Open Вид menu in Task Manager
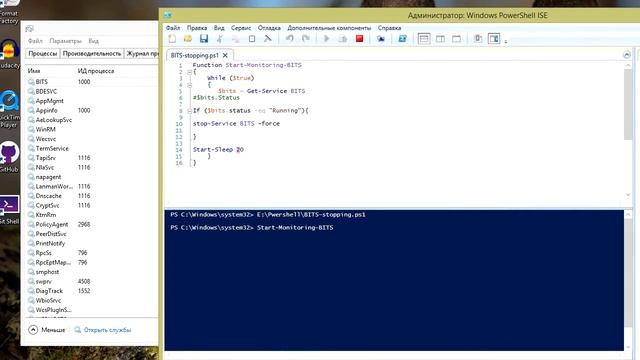This screenshot has width=640, height=360. point(93,41)
